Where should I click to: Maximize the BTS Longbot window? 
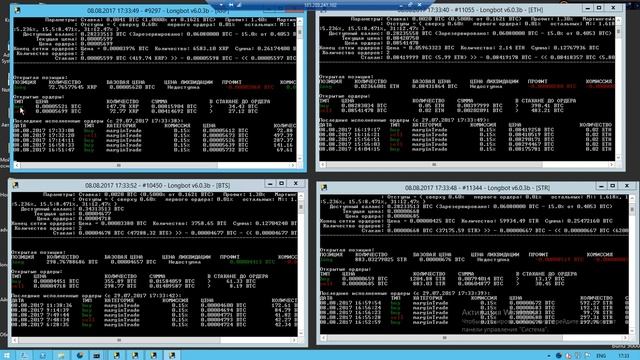pyautogui.click(x=282, y=184)
